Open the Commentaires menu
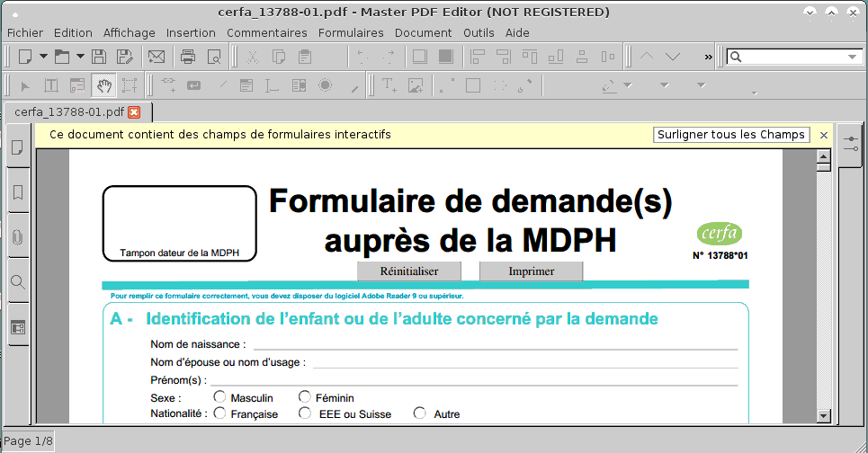The image size is (868, 453). [x=267, y=32]
